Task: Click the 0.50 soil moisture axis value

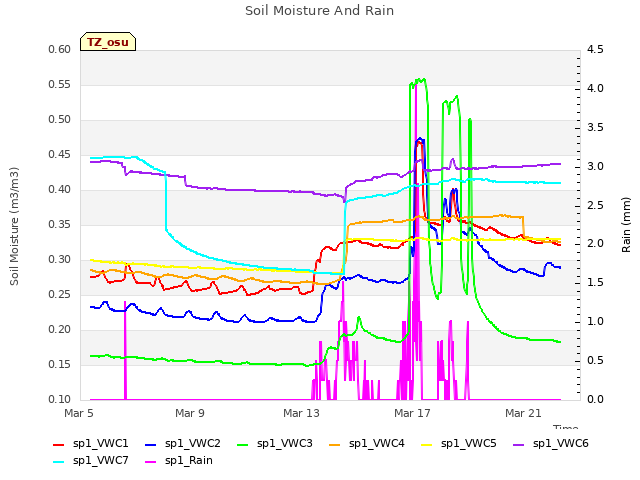Action: click(x=60, y=120)
